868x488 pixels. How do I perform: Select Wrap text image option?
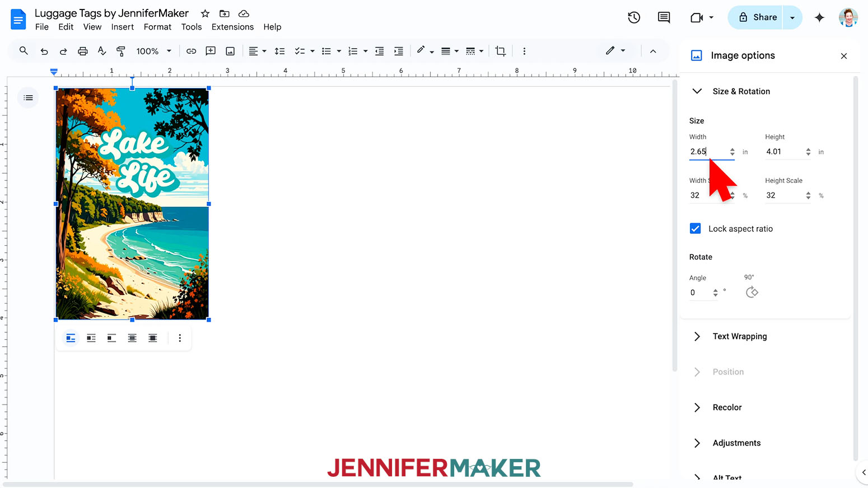(91, 338)
